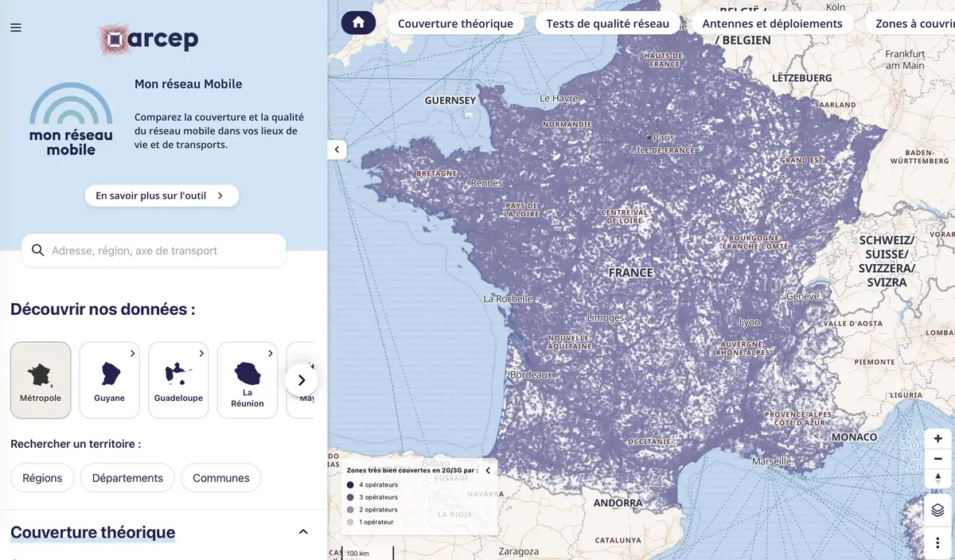The image size is (955, 560).
Task: Collapse the coverage legend panel
Action: click(x=488, y=470)
